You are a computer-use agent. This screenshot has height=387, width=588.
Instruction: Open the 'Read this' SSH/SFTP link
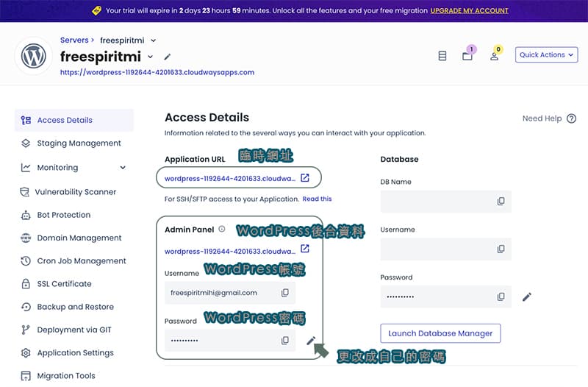coord(317,199)
